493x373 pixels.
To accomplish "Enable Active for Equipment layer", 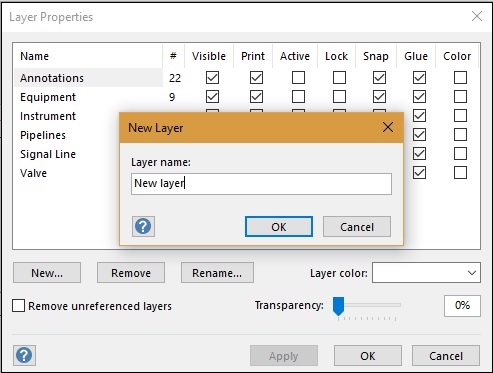I will [298, 97].
